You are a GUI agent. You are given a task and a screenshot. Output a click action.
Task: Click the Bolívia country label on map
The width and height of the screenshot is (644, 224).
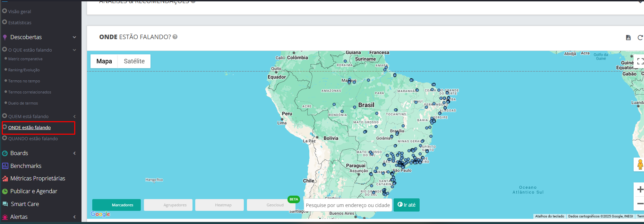pos(331,138)
